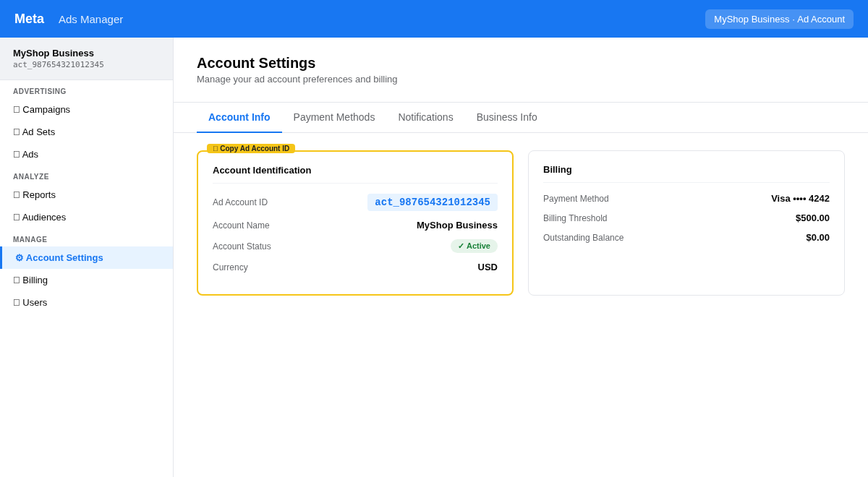The image size is (868, 477).
Task: Click the Active status badge
Action: tap(474, 246)
